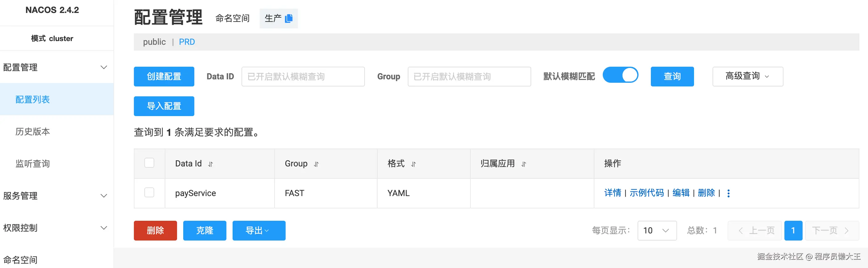The height and width of the screenshot is (268, 868).
Task: Click the Group column sort icon
Action: [316, 164]
